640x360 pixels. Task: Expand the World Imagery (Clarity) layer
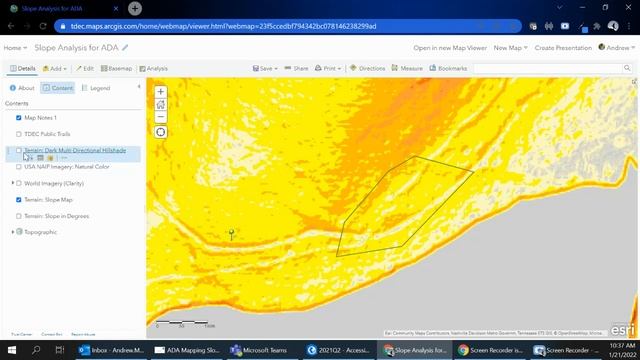pyautogui.click(x=12, y=183)
